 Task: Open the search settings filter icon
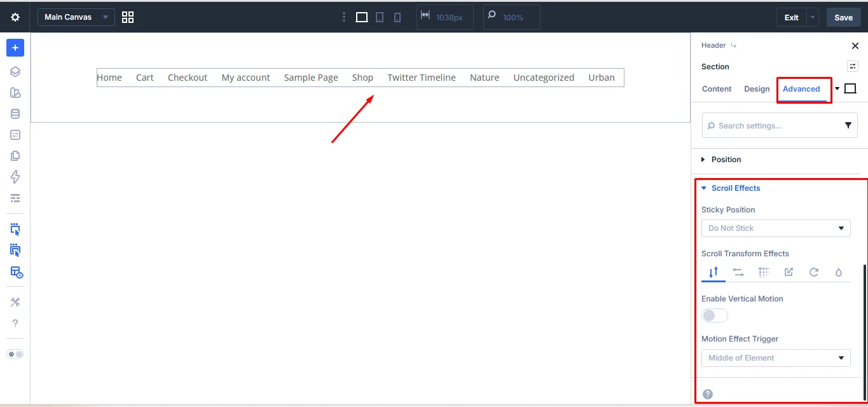coord(848,126)
